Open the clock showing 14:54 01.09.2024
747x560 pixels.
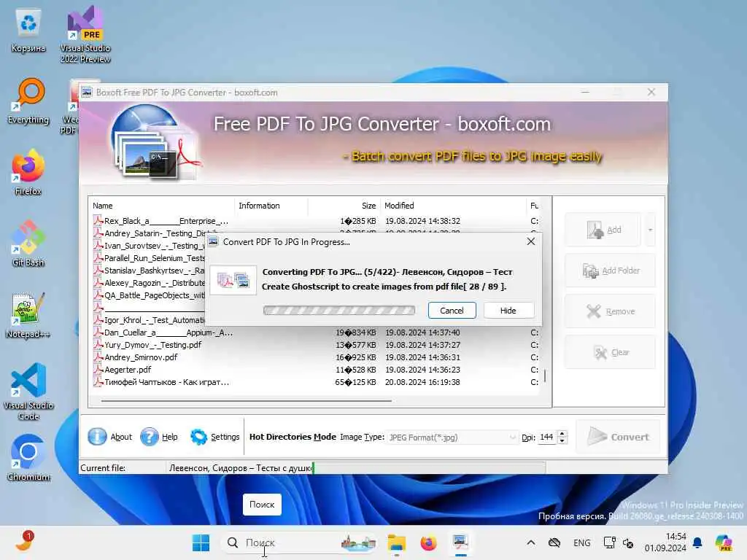tap(665, 542)
